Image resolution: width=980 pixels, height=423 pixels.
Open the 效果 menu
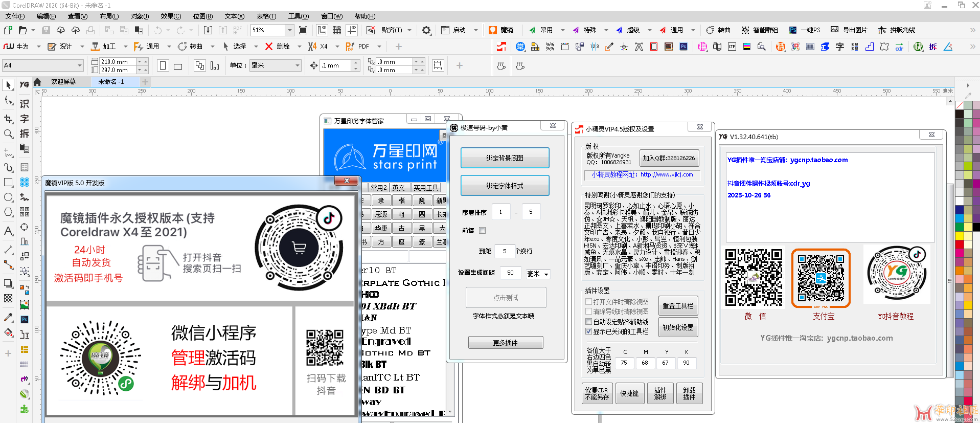point(171,16)
